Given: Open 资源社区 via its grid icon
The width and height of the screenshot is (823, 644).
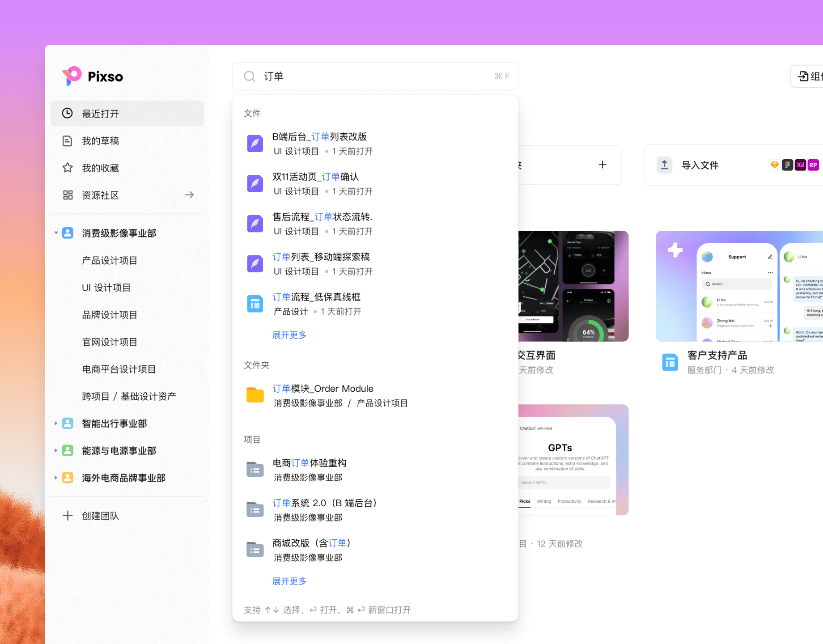Looking at the screenshot, I should pos(68,195).
